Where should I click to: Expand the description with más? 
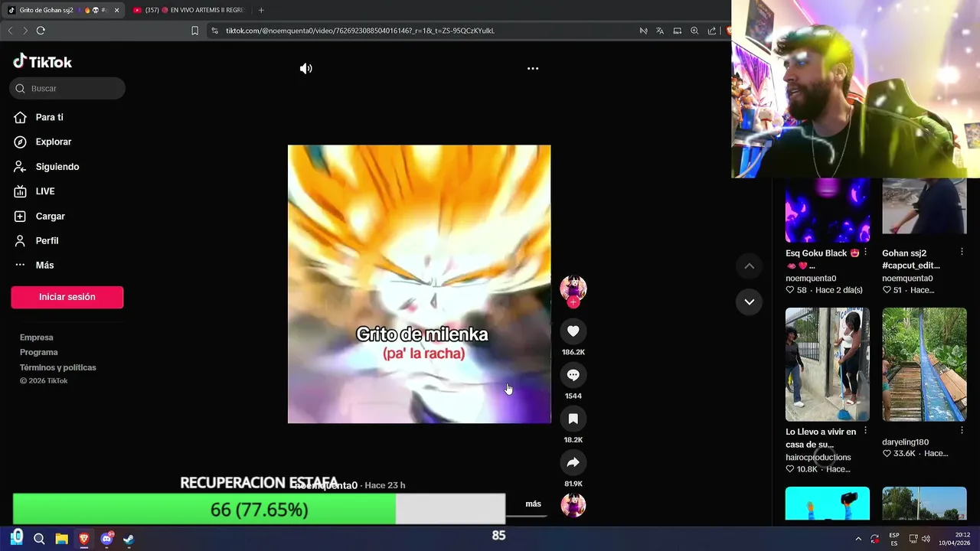(533, 504)
